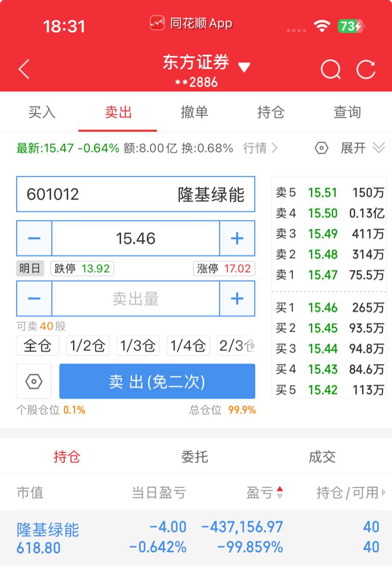Go to 查询 tab

(347, 112)
